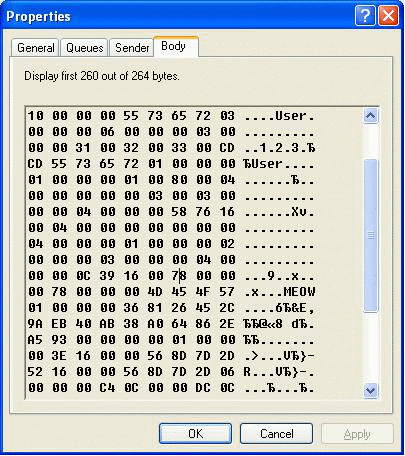Open the General tab
This screenshot has width=405, height=456.
(x=36, y=48)
